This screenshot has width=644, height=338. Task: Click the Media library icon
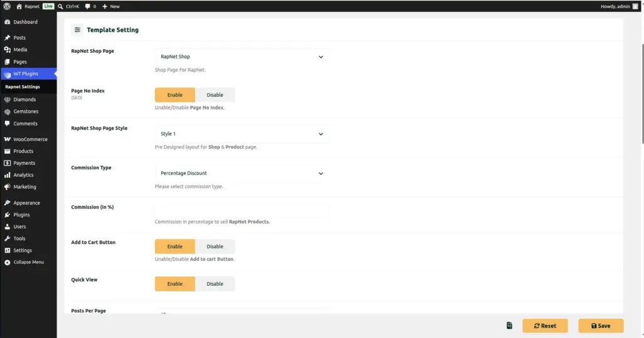7,49
